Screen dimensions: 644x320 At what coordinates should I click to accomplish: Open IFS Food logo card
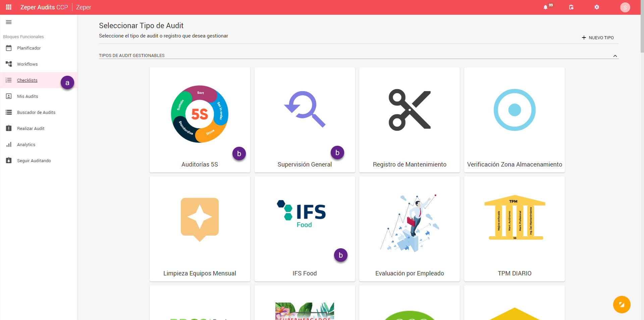301,214
